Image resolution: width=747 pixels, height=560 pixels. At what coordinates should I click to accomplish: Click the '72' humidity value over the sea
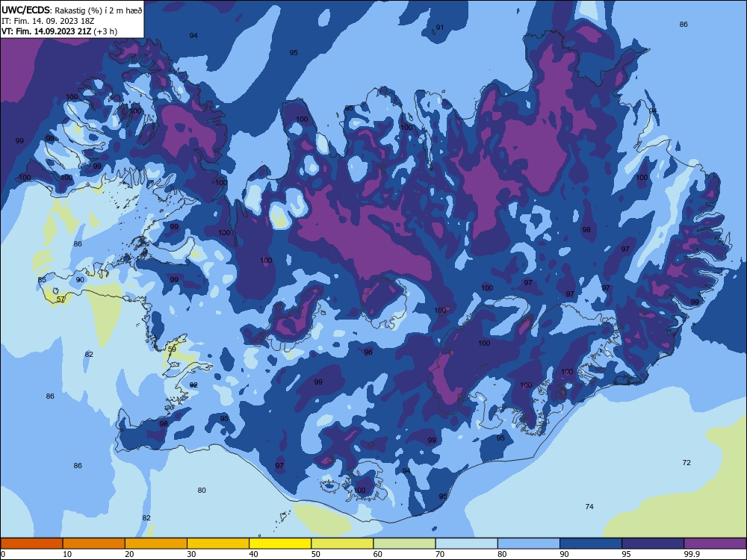(x=686, y=462)
